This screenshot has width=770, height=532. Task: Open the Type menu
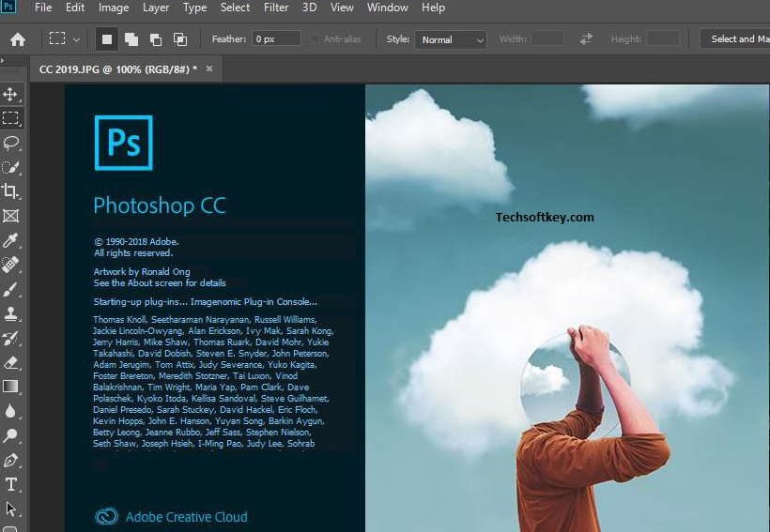(x=195, y=8)
